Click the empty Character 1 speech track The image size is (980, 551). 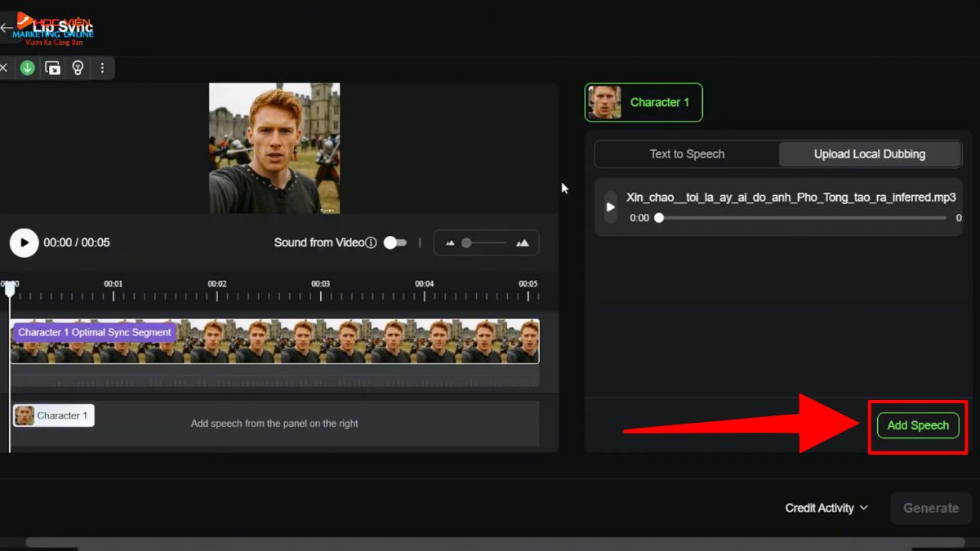274,424
